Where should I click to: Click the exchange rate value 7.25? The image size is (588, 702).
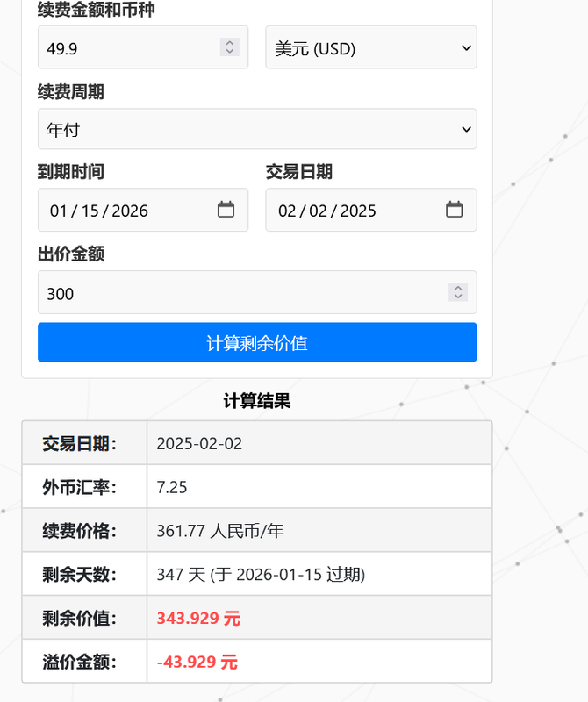click(172, 487)
